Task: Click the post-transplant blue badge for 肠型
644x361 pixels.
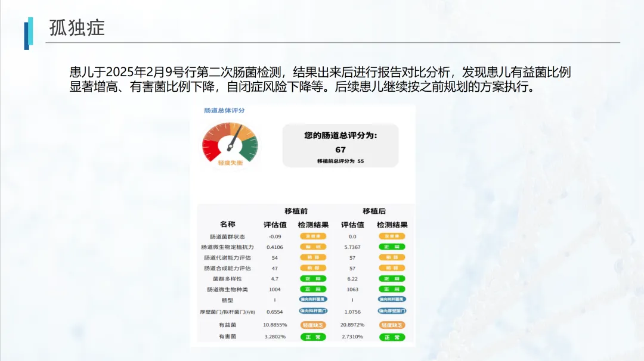Action: 391,299
